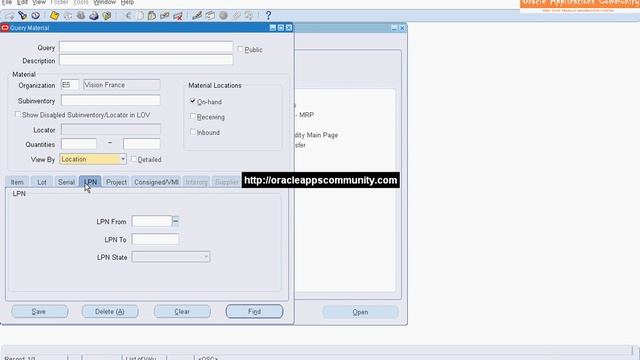Switch to the Project tab
Viewport: 640px width, 360px height.
point(116,182)
